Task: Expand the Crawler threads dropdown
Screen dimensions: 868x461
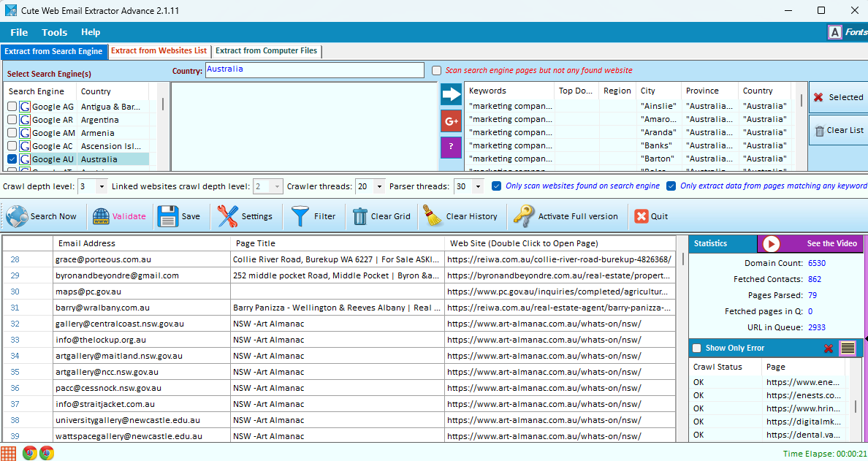Action: [x=378, y=186]
